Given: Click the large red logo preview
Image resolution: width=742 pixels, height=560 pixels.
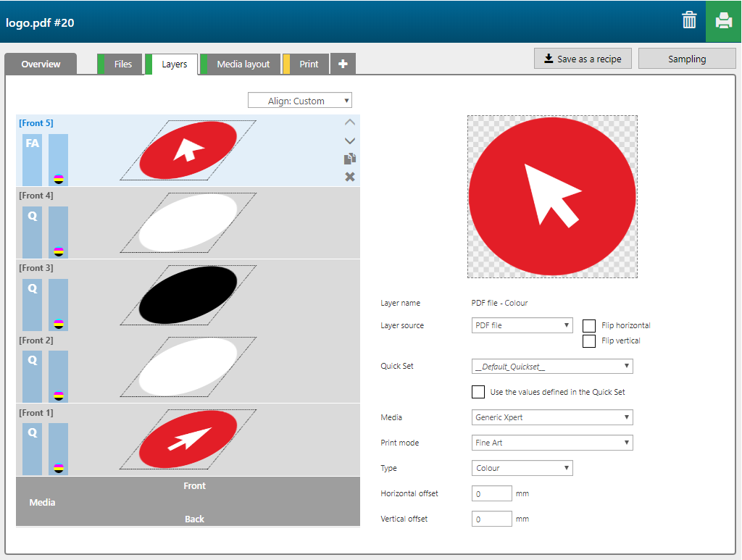Looking at the screenshot, I should click(x=552, y=197).
